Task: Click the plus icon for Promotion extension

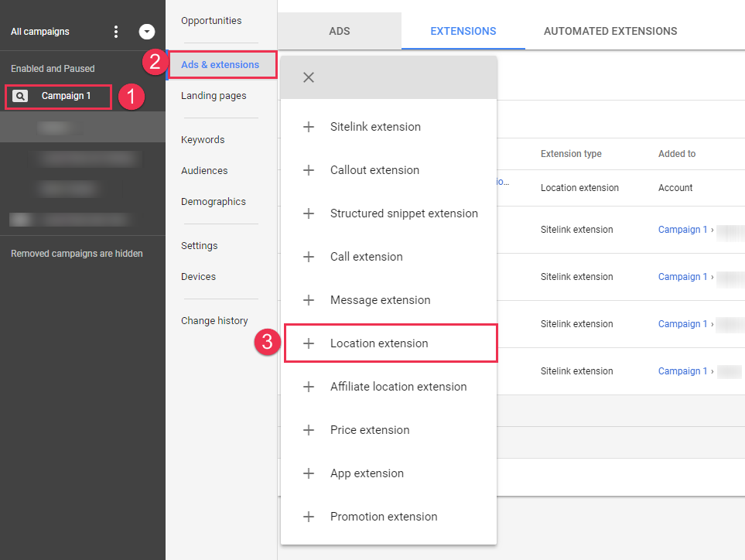Action: [309, 517]
